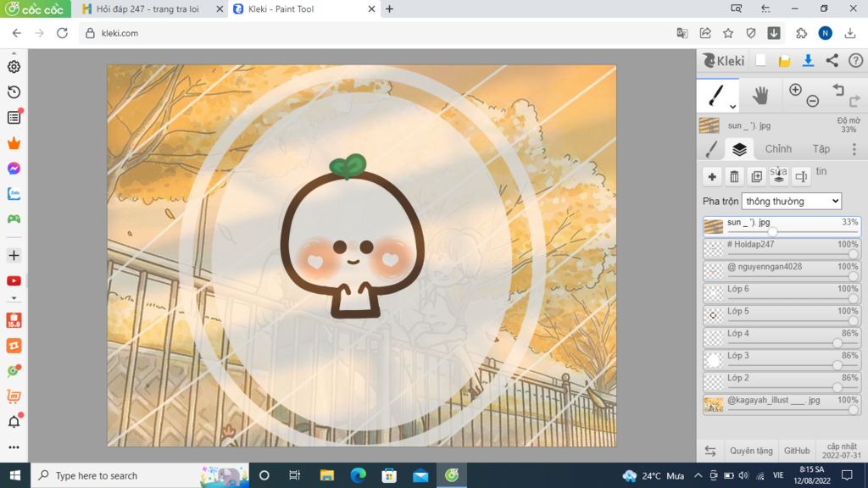
Task: Open browsing history in the sidebar
Action: (x=14, y=91)
